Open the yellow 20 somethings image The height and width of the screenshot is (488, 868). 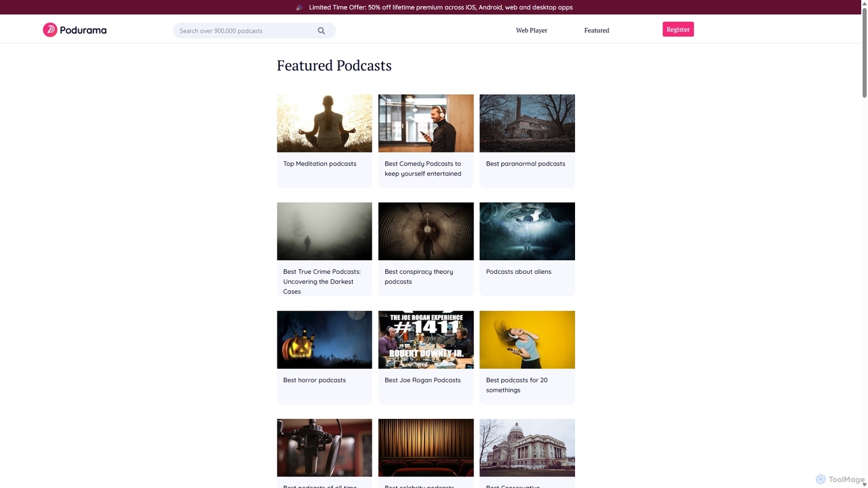click(x=527, y=340)
